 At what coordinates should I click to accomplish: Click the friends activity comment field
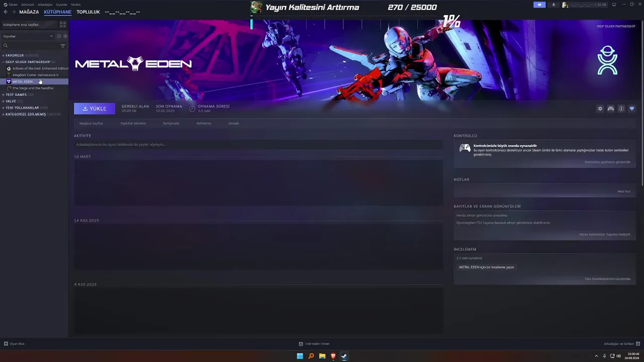coord(259,145)
